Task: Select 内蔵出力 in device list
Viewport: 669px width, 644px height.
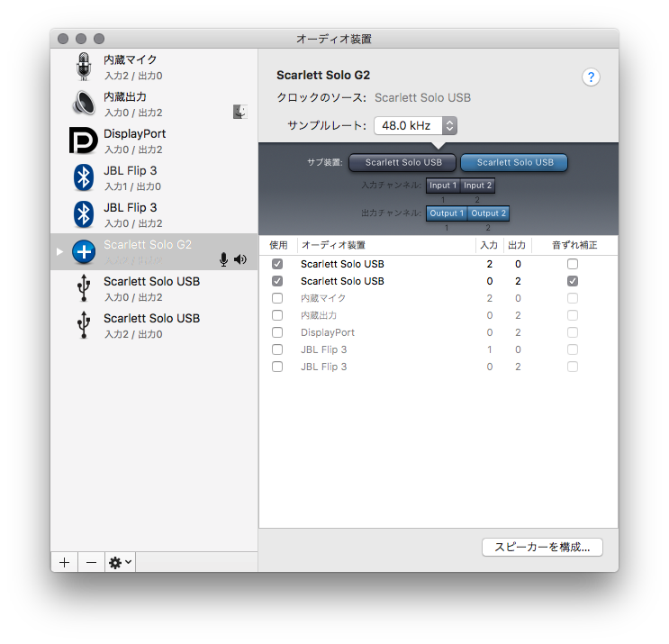Action: (x=154, y=104)
